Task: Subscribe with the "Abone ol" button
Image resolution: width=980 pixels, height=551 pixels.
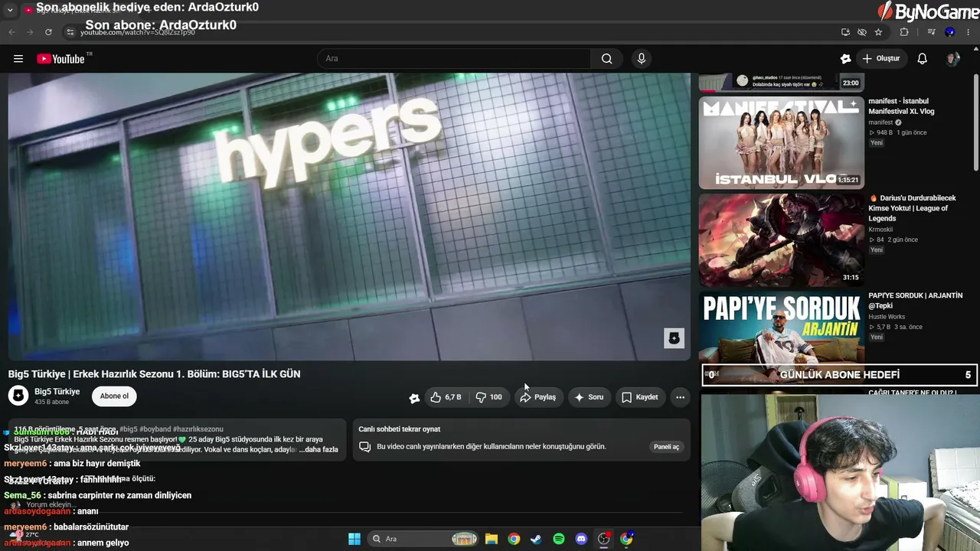Action: (114, 396)
